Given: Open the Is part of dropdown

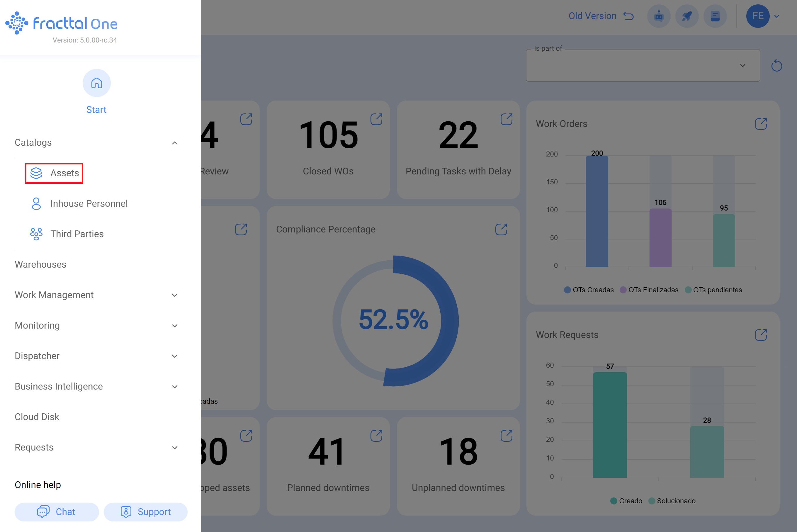Looking at the screenshot, I should pos(643,65).
